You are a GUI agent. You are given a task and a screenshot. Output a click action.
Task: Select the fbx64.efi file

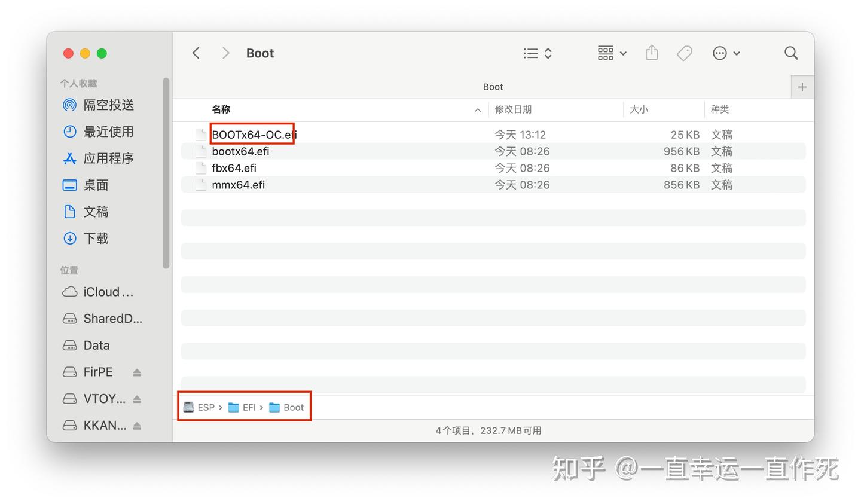pyautogui.click(x=234, y=168)
